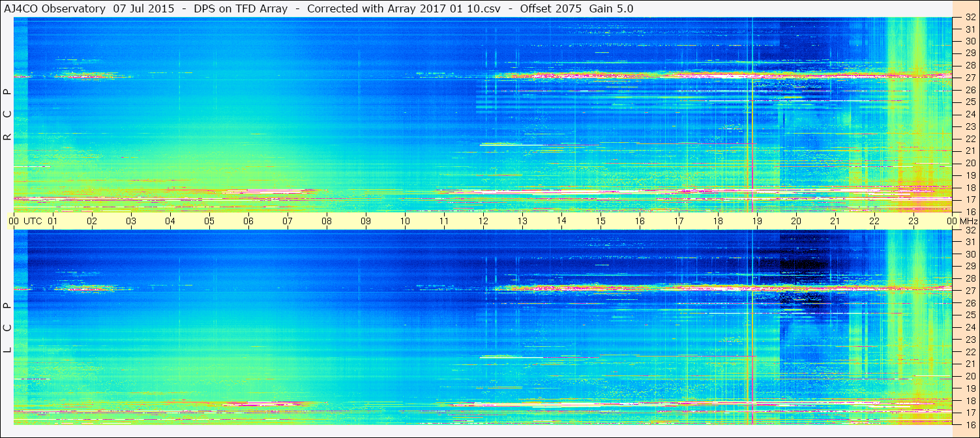The height and width of the screenshot is (438, 980).
Task: Select the 07 hour marker
Action: pyautogui.click(x=288, y=221)
